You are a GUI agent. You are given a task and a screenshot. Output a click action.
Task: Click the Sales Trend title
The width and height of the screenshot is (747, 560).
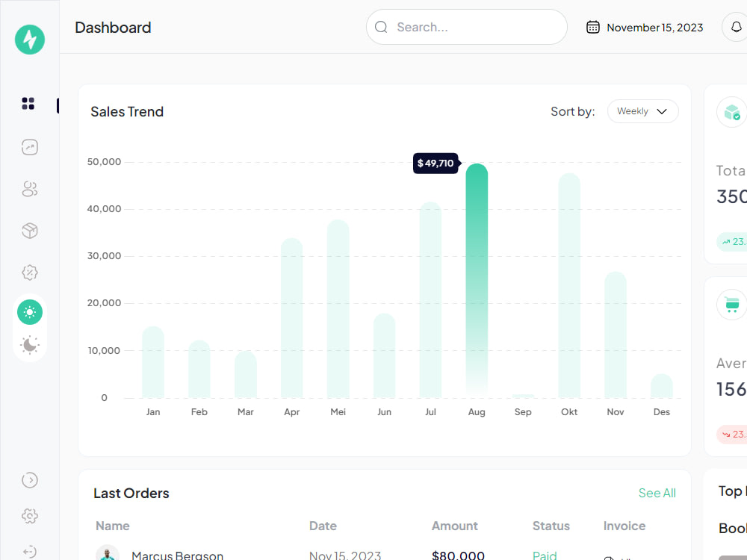click(127, 111)
